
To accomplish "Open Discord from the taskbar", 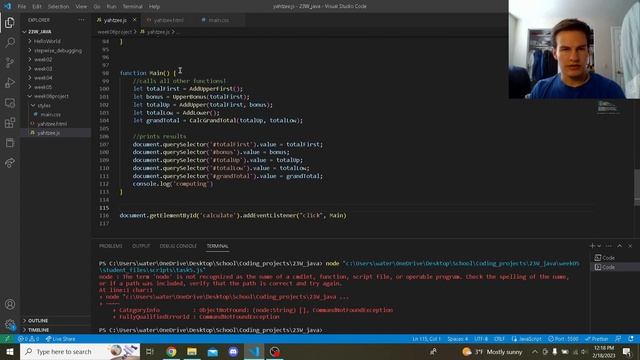I will click(233, 351).
